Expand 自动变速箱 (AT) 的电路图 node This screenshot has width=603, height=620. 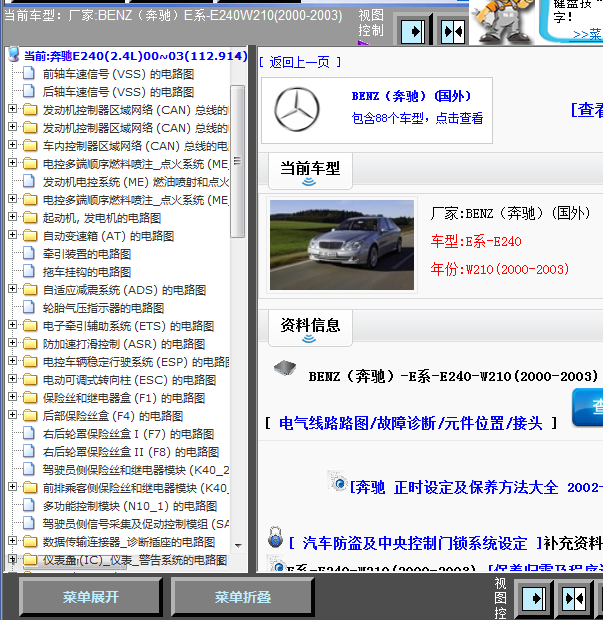(12, 234)
